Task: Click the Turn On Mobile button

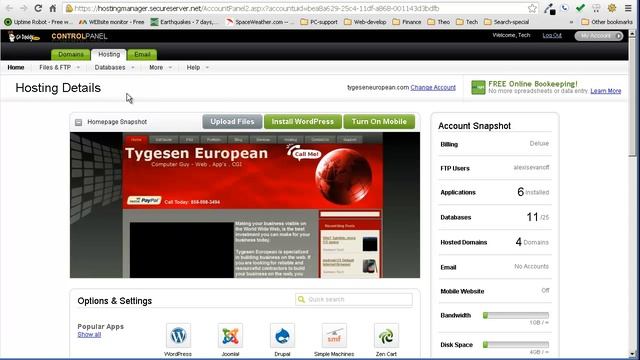Action: coord(379,122)
